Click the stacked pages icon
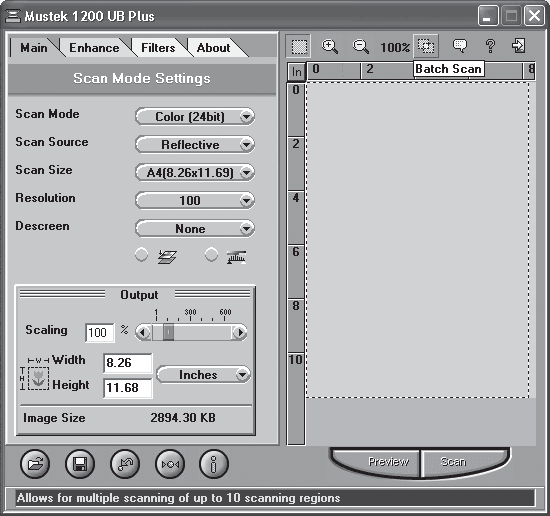The height and width of the screenshot is (516, 550). (167, 257)
